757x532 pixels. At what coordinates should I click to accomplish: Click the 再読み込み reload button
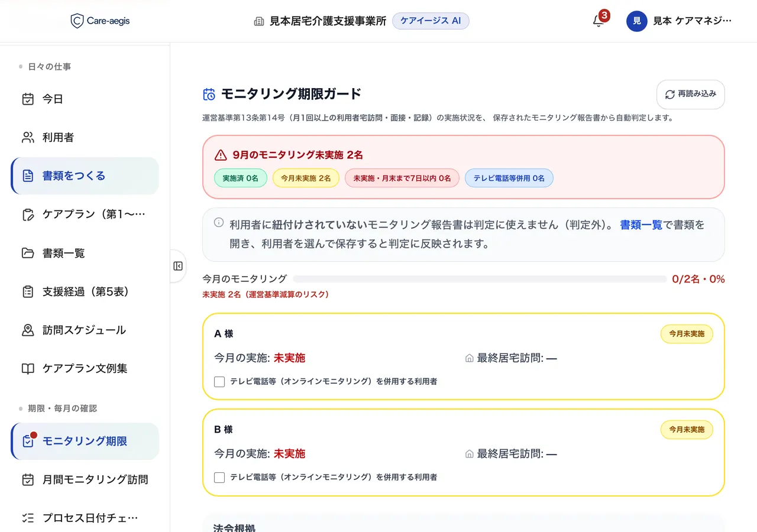691,95
